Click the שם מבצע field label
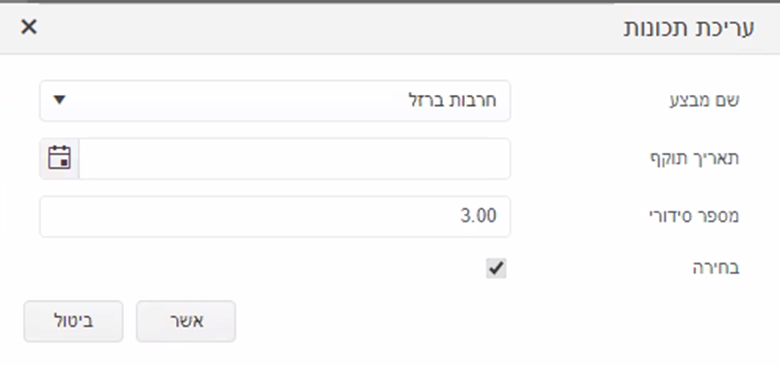This screenshot has width=780, height=366. [x=704, y=100]
